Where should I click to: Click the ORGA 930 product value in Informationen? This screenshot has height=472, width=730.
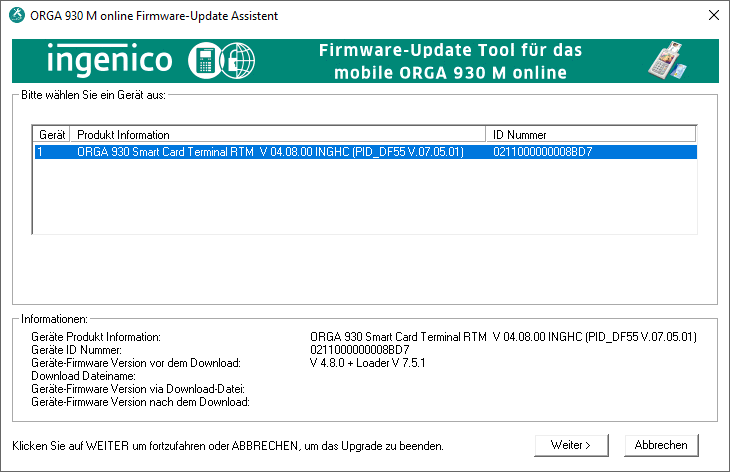(x=503, y=337)
